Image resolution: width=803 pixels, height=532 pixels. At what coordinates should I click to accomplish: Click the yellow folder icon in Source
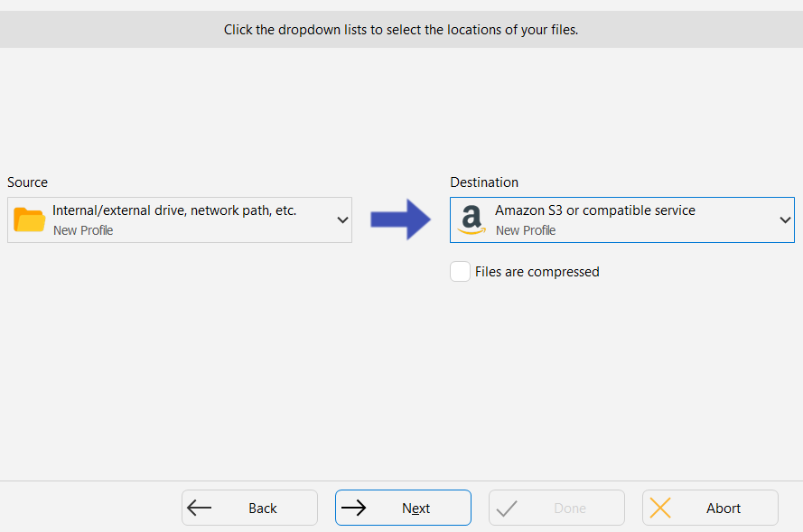(29, 219)
